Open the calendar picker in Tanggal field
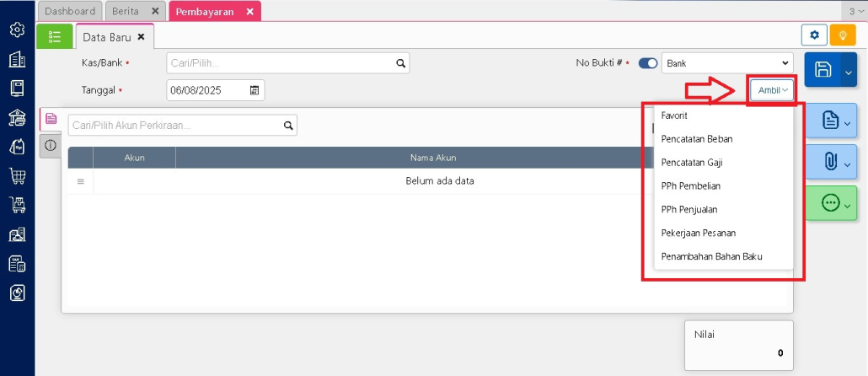The height and width of the screenshot is (376, 868). tap(255, 90)
